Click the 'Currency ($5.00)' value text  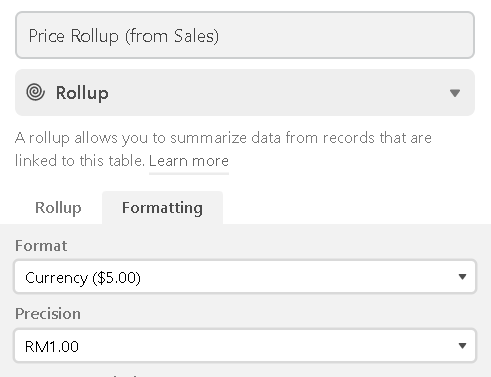coord(83,278)
